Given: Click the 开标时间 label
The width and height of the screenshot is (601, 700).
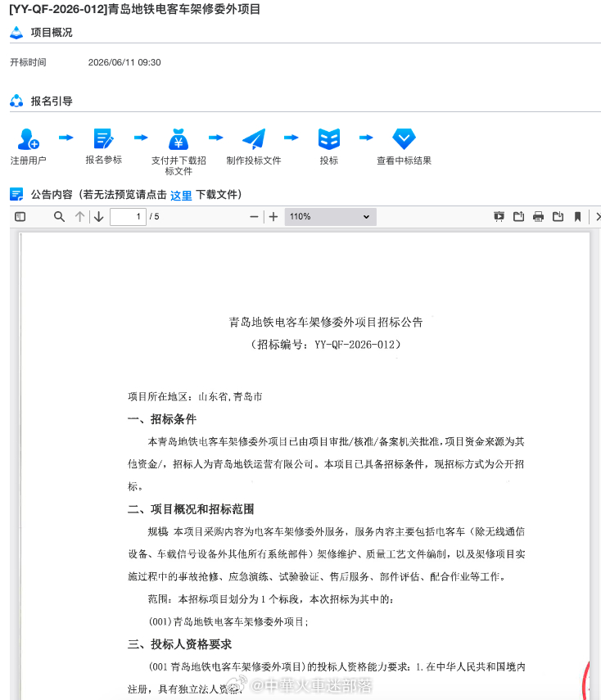Looking at the screenshot, I should [x=28, y=62].
